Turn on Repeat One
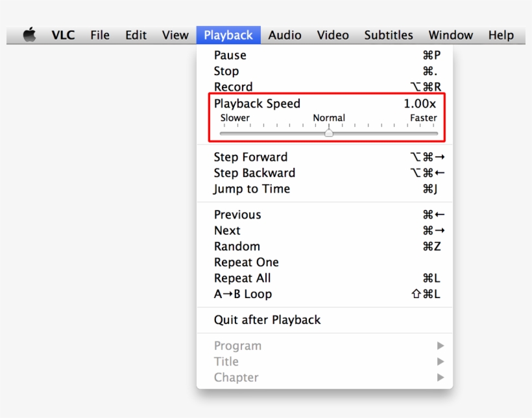Image resolution: width=532 pixels, height=418 pixels. (247, 262)
